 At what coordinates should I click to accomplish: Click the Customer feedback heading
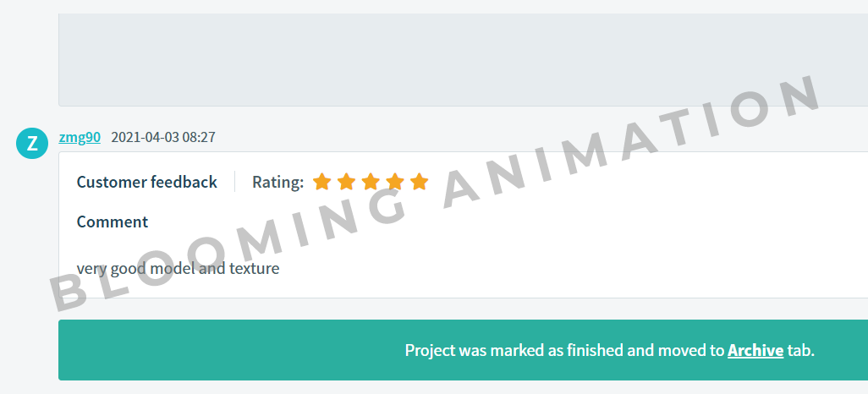146,182
